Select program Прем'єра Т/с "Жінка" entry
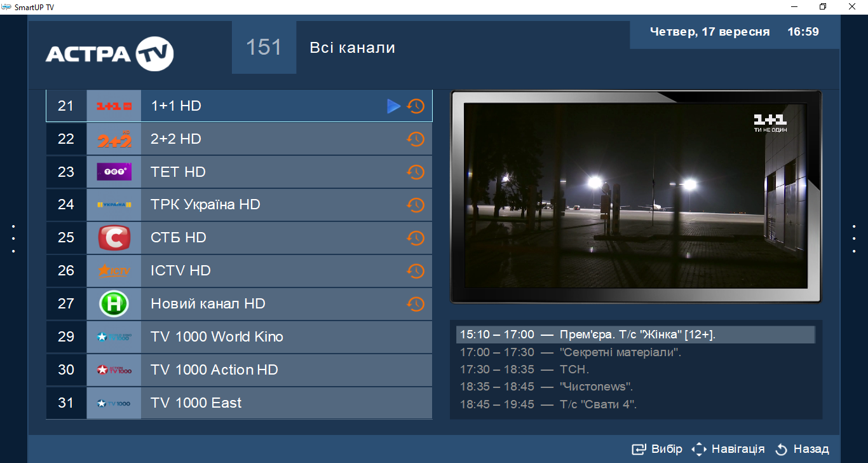The image size is (868, 463). tap(635, 335)
